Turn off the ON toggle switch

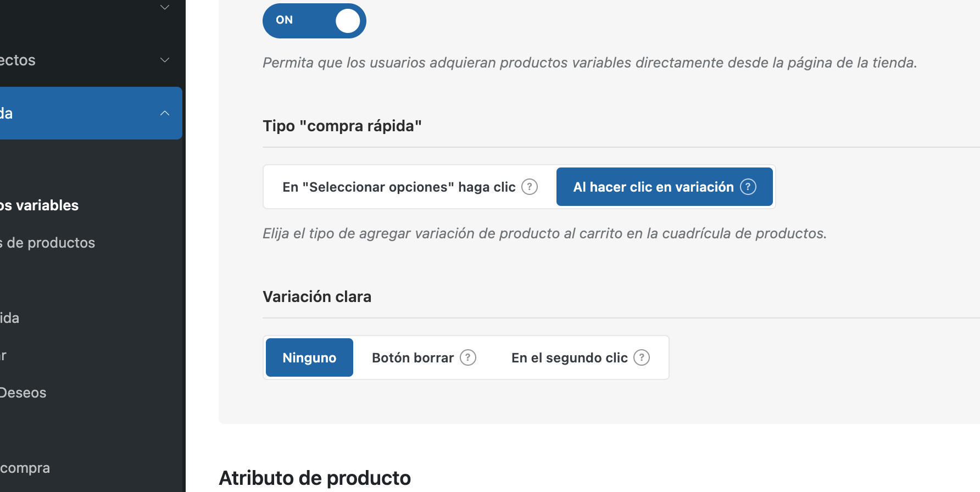314,21
